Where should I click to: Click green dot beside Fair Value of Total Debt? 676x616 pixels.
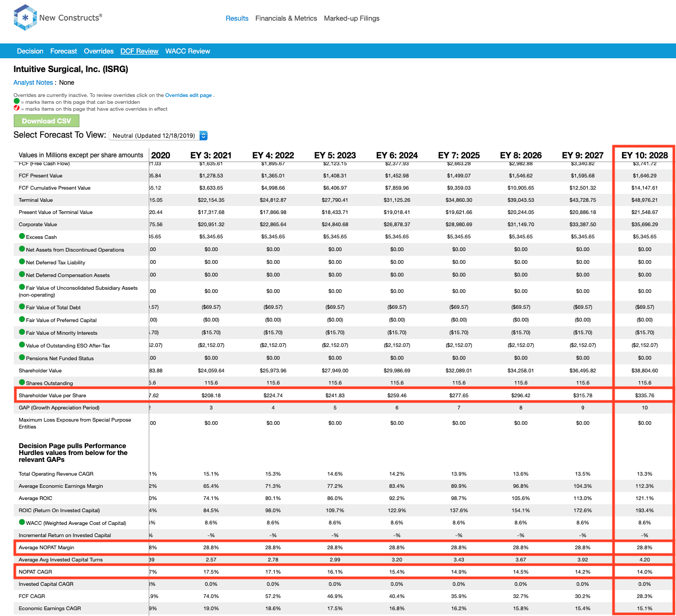[x=22, y=307]
